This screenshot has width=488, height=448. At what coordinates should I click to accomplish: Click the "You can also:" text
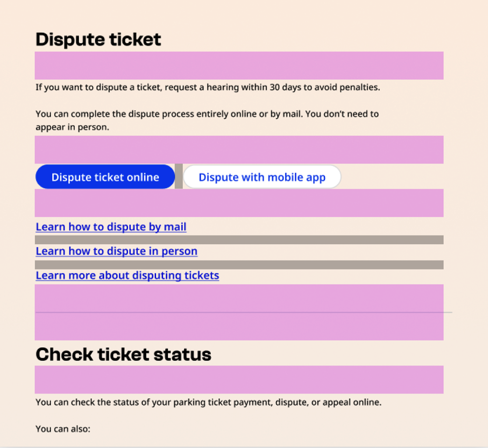(x=62, y=429)
